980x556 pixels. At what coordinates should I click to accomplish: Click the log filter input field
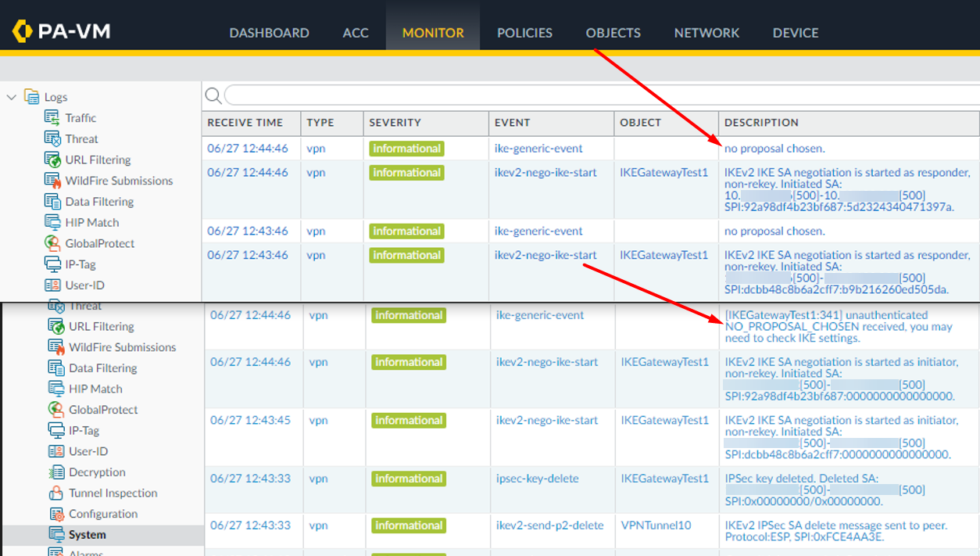(547, 95)
